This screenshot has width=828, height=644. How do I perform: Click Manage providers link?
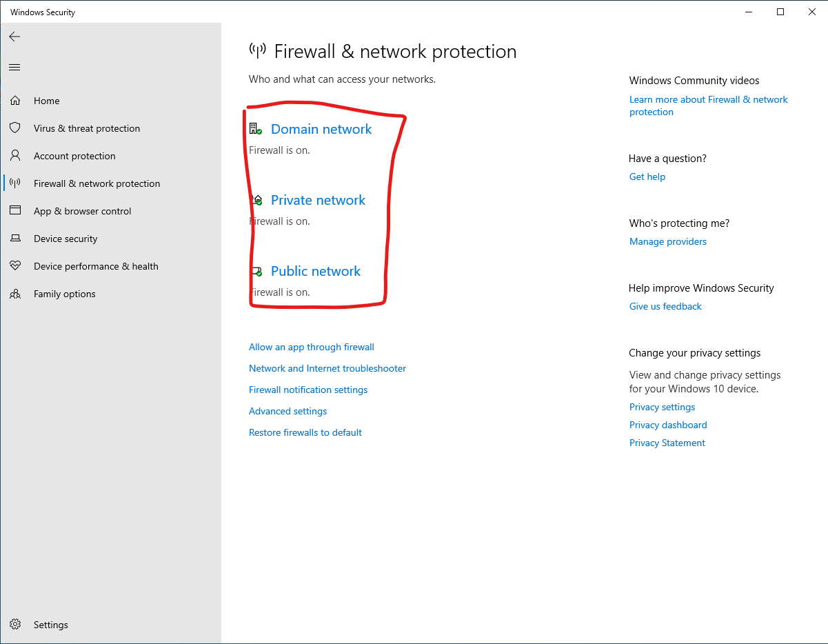click(x=668, y=241)
